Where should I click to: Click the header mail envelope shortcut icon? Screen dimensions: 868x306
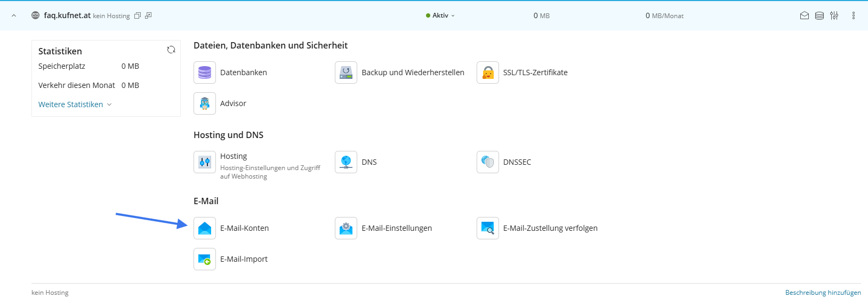point(805,15)
